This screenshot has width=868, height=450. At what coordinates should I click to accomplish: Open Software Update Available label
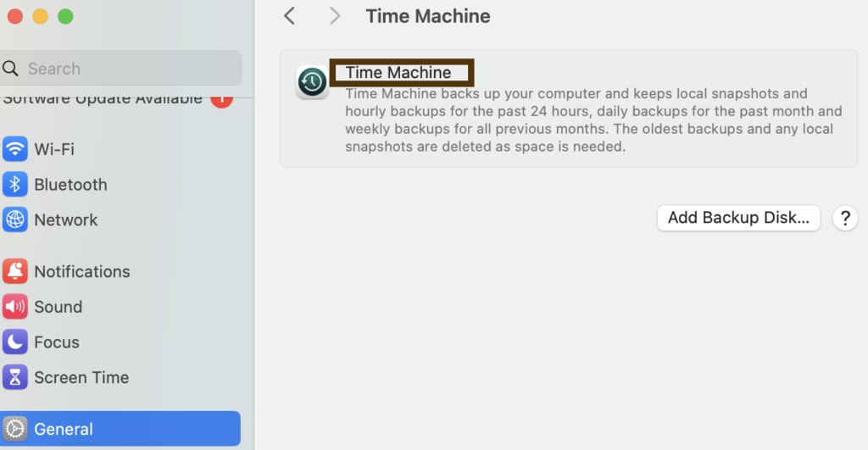(x=103, y=100)
